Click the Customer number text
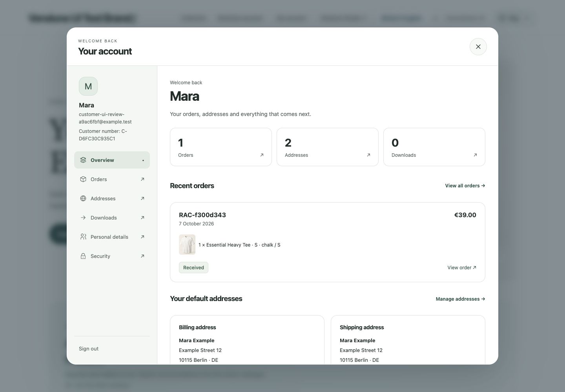565x392 pixels. point(103,135)
